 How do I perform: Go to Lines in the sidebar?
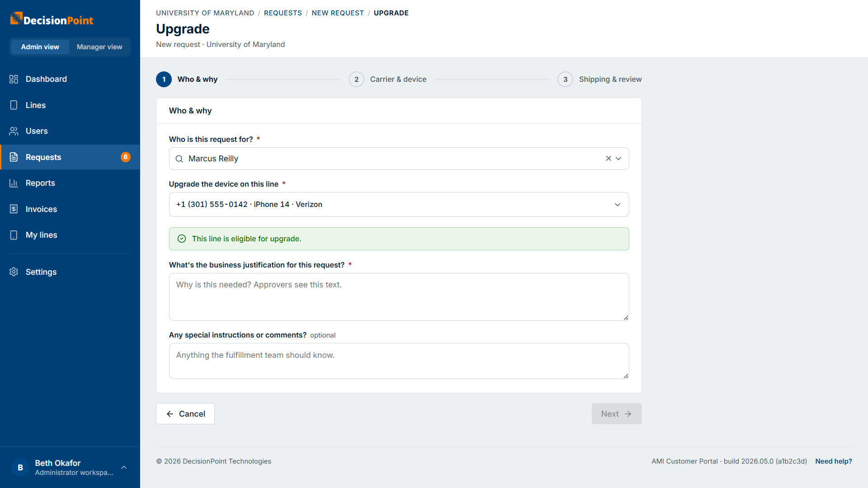pos(70,105)
